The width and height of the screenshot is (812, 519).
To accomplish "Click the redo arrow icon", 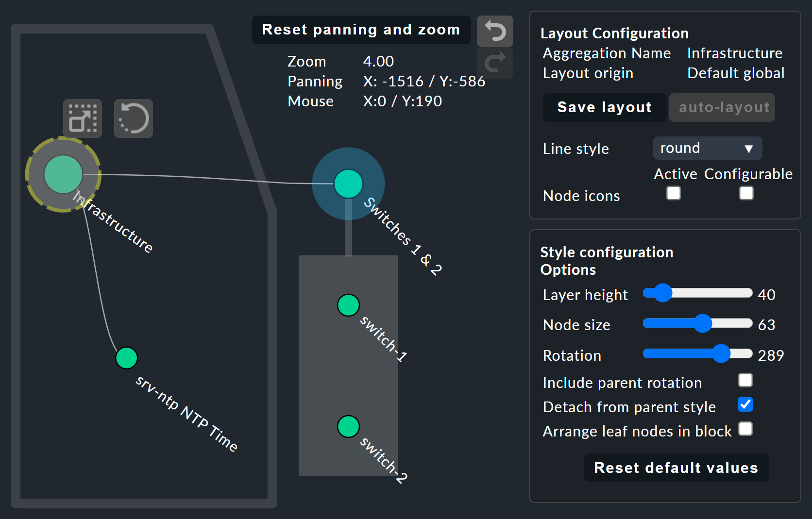I will (495, 62).
